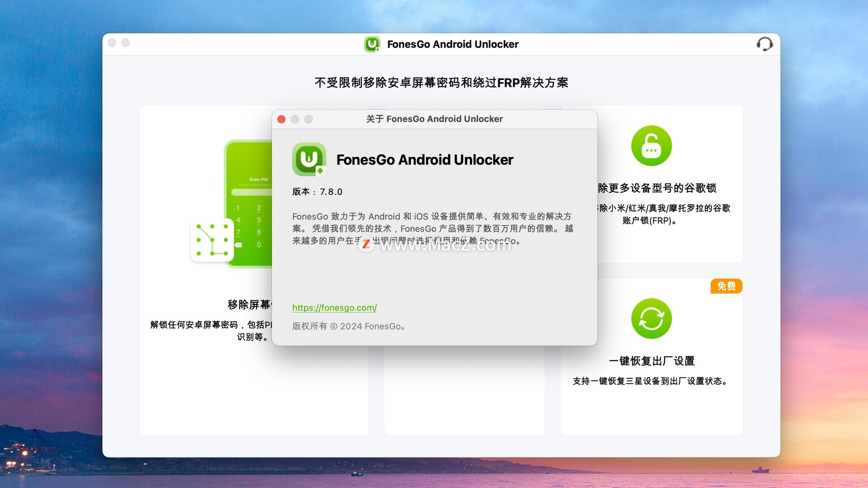868x488 pixels.
Task: Click the FonesGo logo in title bar
Action: (372, 44)
